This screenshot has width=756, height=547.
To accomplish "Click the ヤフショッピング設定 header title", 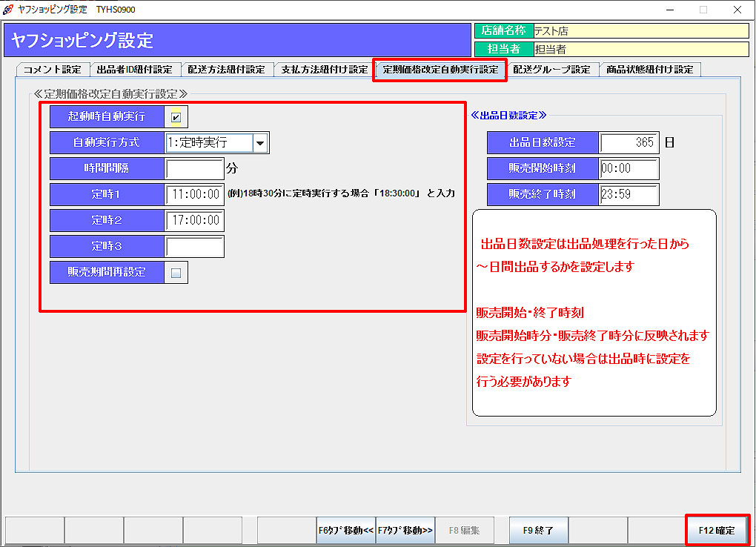I will [x=82, y=41].
